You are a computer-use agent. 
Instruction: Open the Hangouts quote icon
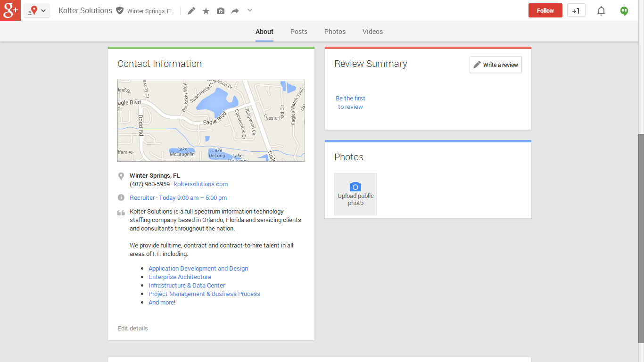(624, 11)
